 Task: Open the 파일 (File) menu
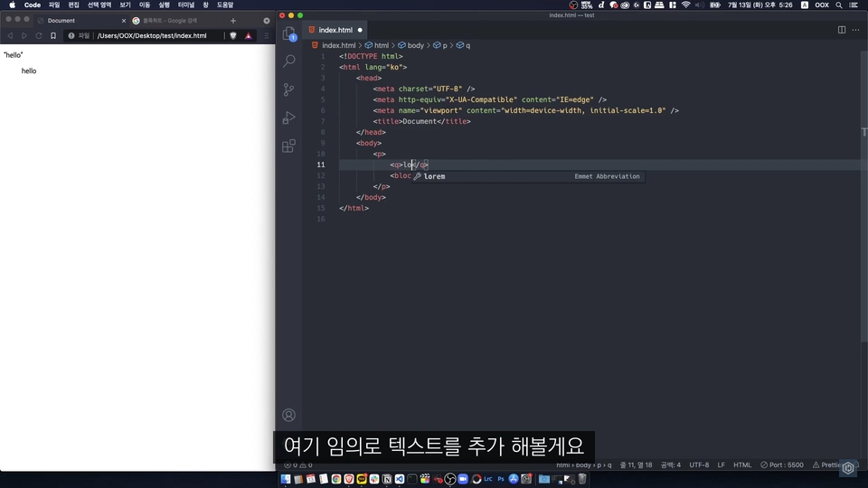pos(54,5)
